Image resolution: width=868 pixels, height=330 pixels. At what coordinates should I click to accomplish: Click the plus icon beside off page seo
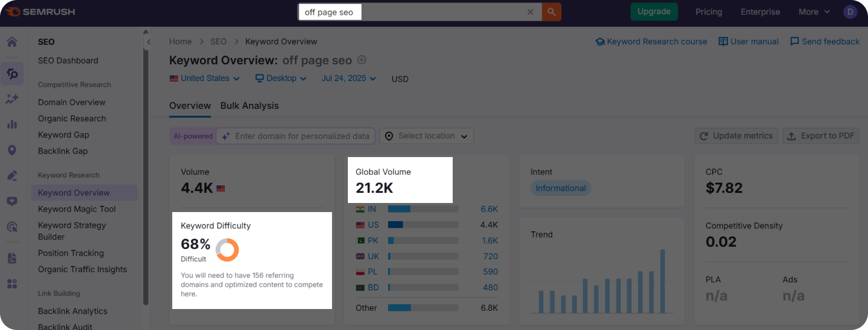pyautogui.click(x=361, y=60)
